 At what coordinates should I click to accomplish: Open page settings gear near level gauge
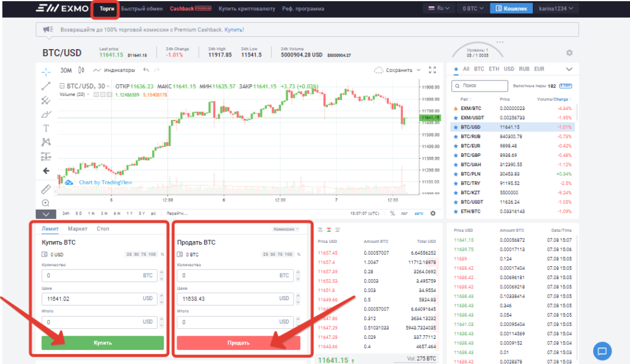[569, 53]
